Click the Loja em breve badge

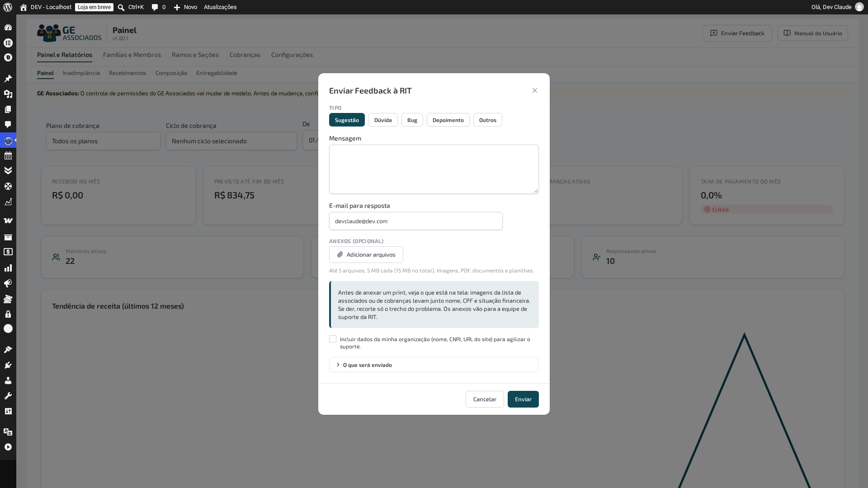94,7
